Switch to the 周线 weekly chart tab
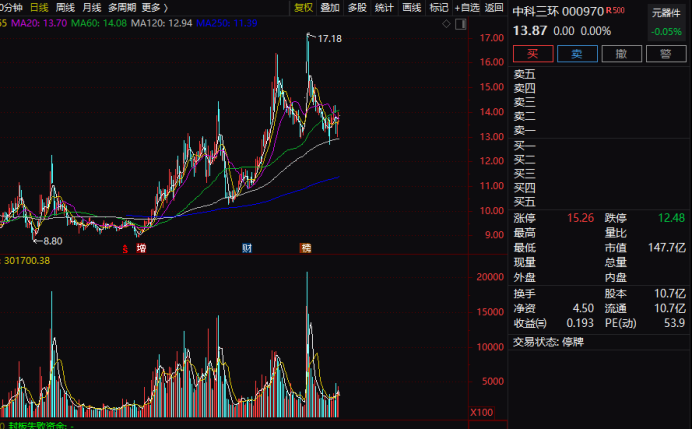The height and width of the screenshot is (429, 693). pos(66,7)
